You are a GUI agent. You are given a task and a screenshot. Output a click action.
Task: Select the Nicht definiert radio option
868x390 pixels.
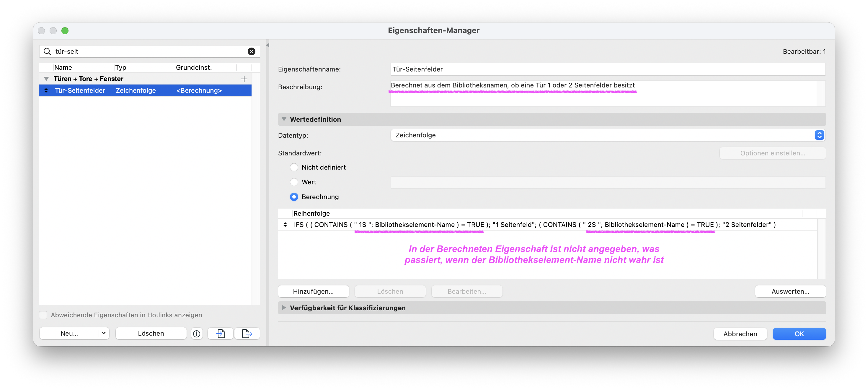[x=294, y=167]
